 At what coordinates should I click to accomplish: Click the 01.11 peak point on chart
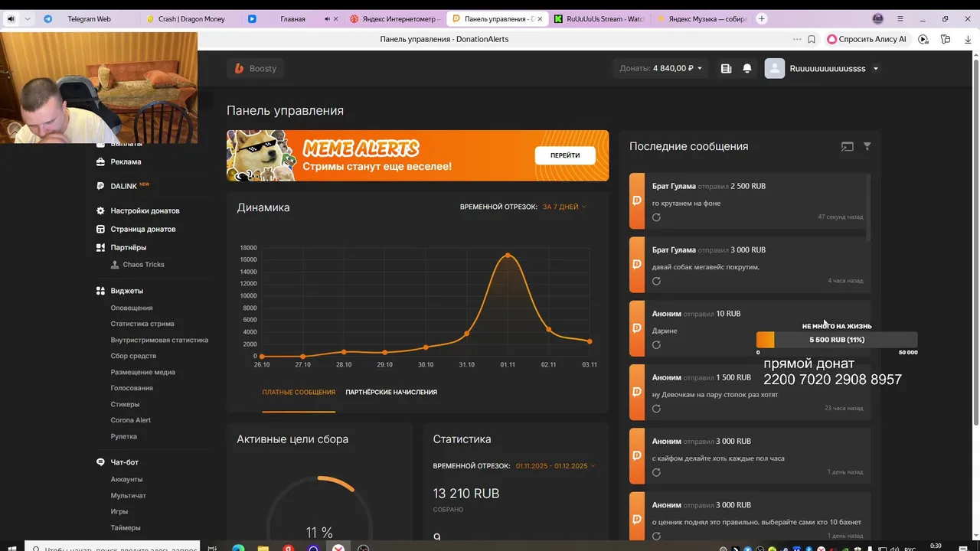pos(508,255)
